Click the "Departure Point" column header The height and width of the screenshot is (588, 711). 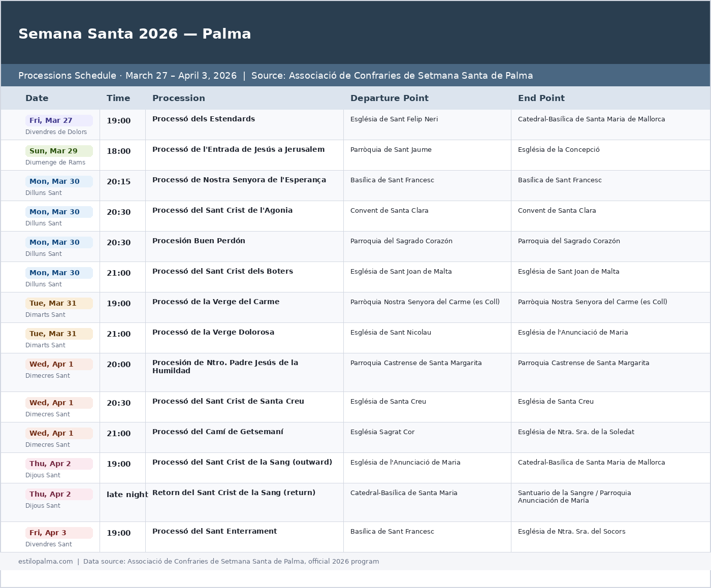[x=389, y=99]
